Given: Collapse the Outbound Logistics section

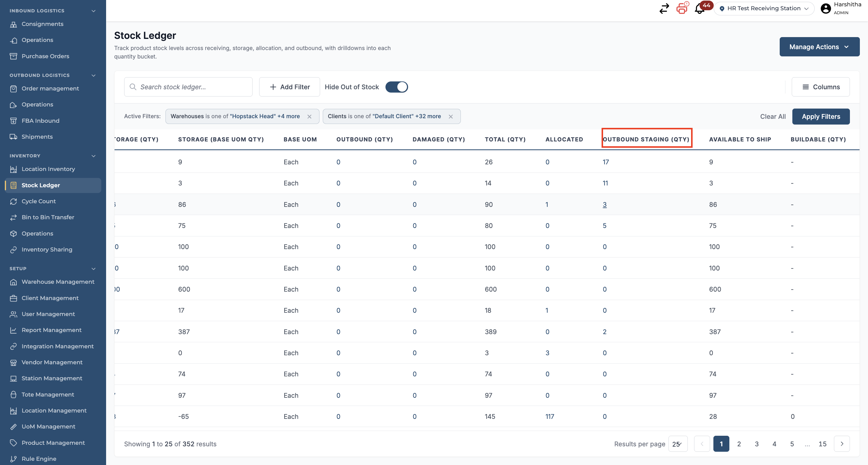Looking at the screenshot, I should tap(94, 75).
